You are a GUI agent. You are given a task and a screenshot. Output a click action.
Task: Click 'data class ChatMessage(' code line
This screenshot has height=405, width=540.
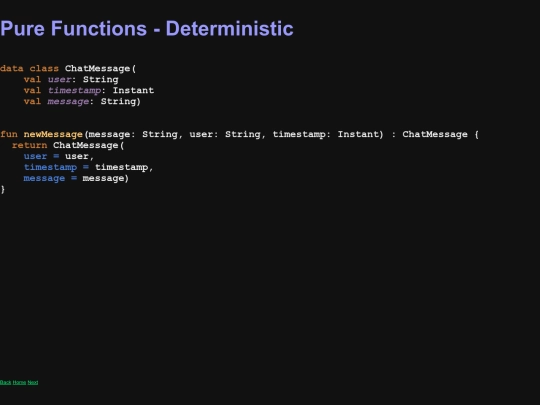68,69
